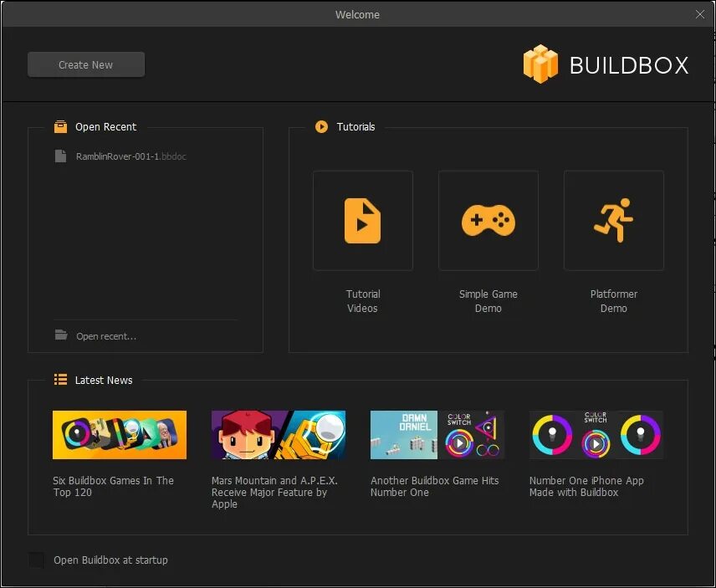
Task: Read Number One iPhone App Made with Buildbox
Action: [586, 486]
